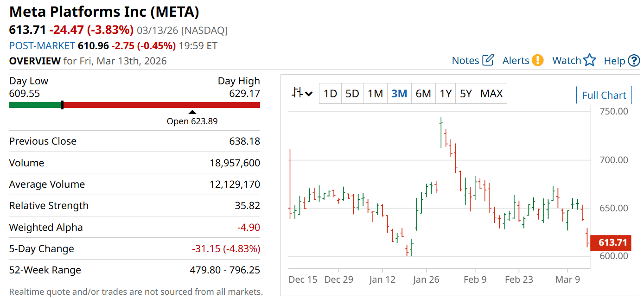Image resolution: width=644 pixels, height=298 pixels.
Task: Show the 5Y chart range
Action: pyautogui.click(x=465, y=94)
